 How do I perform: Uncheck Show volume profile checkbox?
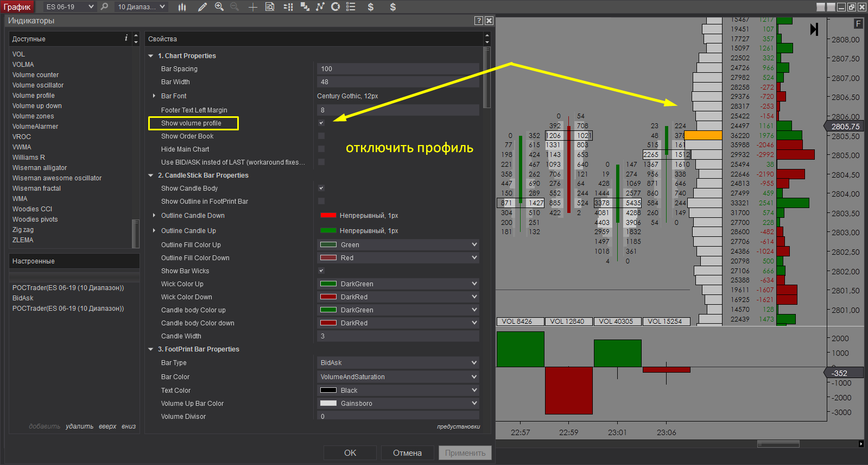pyautogui.click(x=321, y=123)
